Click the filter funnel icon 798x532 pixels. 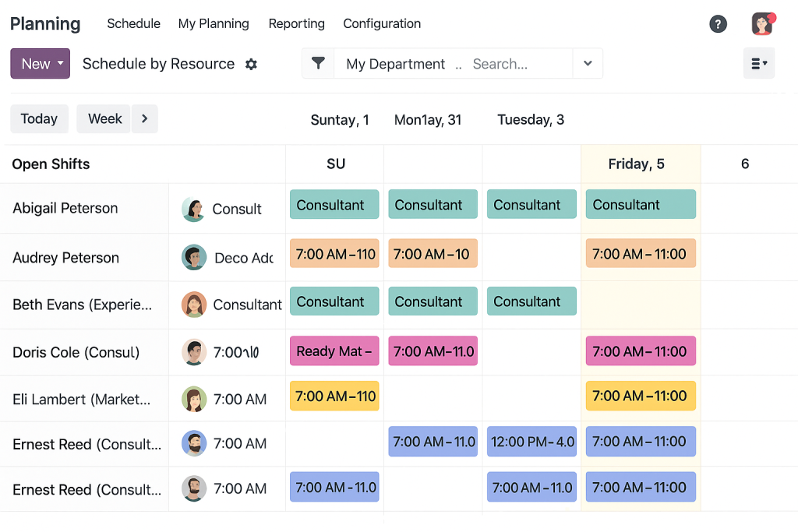coord(318,63)
